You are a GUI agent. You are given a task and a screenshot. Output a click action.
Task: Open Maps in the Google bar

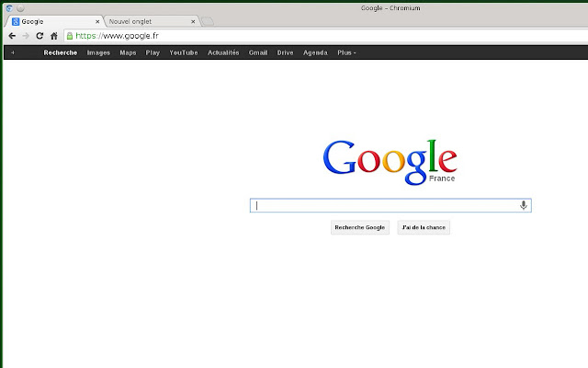(128, 52)
